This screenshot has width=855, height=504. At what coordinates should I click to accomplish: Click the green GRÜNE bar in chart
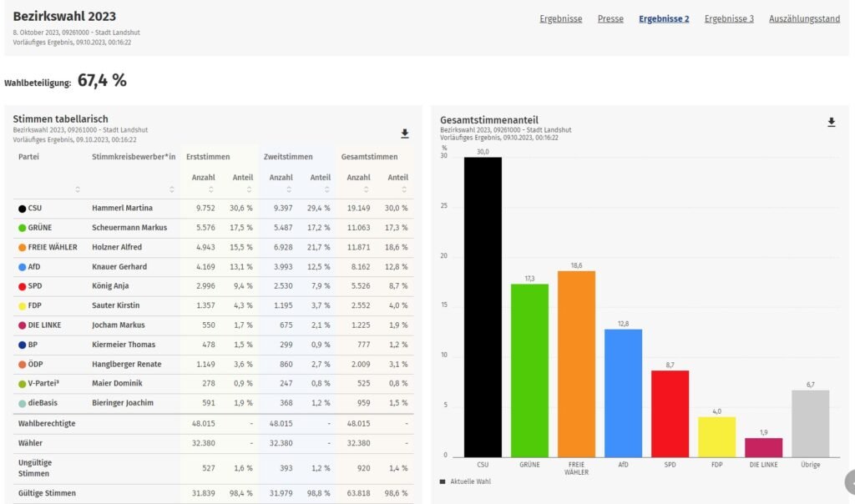(529, 370)
